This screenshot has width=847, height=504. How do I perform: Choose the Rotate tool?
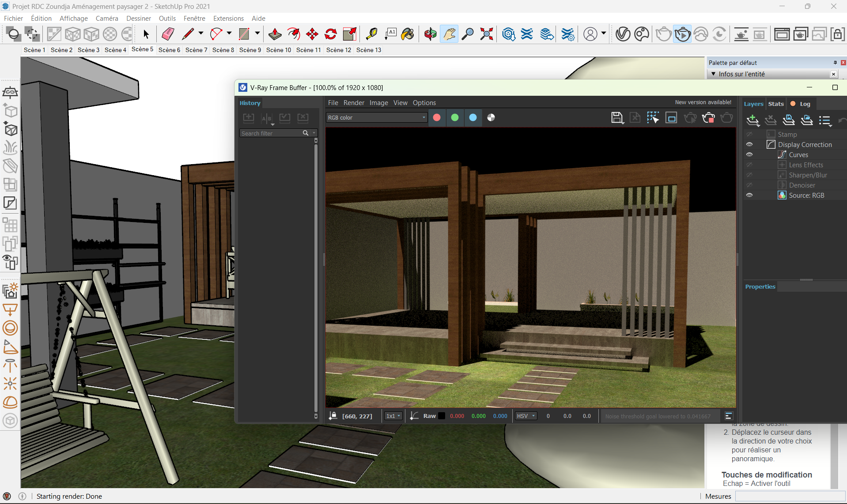(x=331, y=34)
